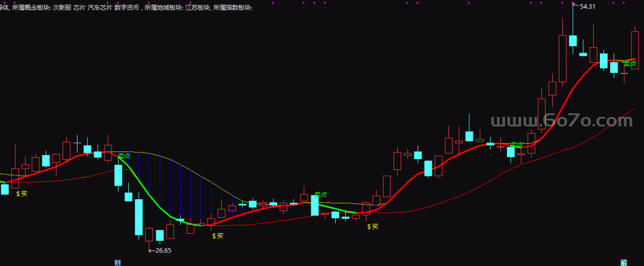Click the www.6o7o.com watermark
The width and height of the screenshot is (644, 266).
point(561,122)
